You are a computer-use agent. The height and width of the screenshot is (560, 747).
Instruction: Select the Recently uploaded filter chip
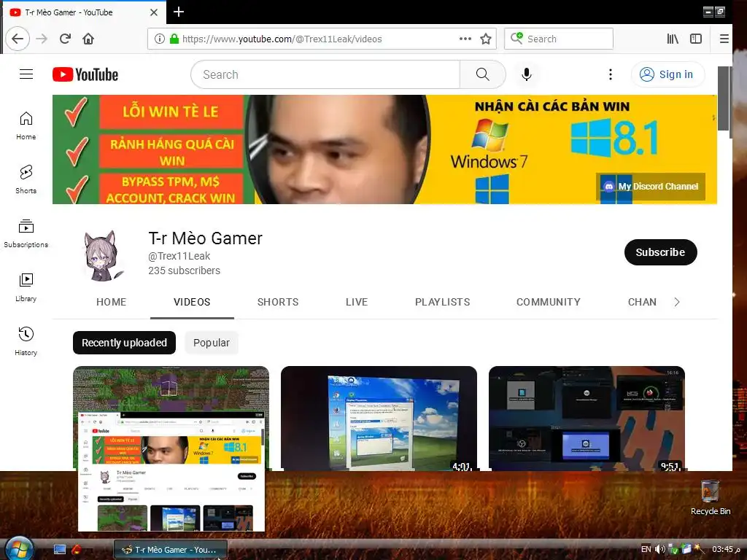pos(124,343)
